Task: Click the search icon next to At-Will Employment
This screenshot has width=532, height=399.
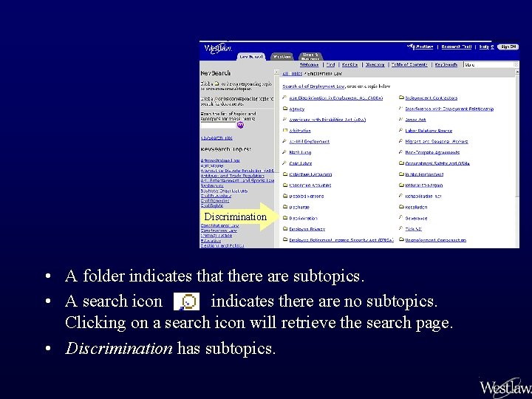Action: click(x=284, y=141)
